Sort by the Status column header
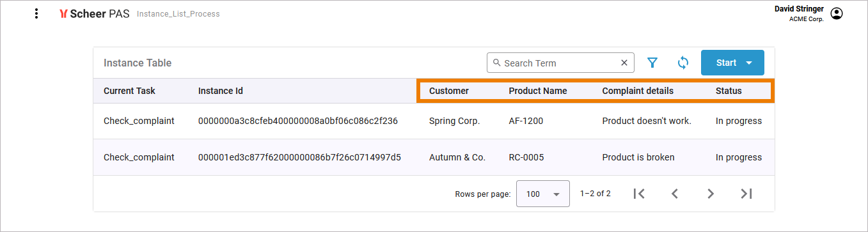This screenshot has width=868, height=232. 729,91
